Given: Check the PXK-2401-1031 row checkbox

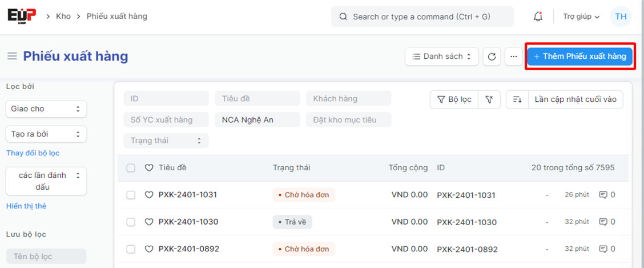Looking at the screenshot, I should 131,195.
